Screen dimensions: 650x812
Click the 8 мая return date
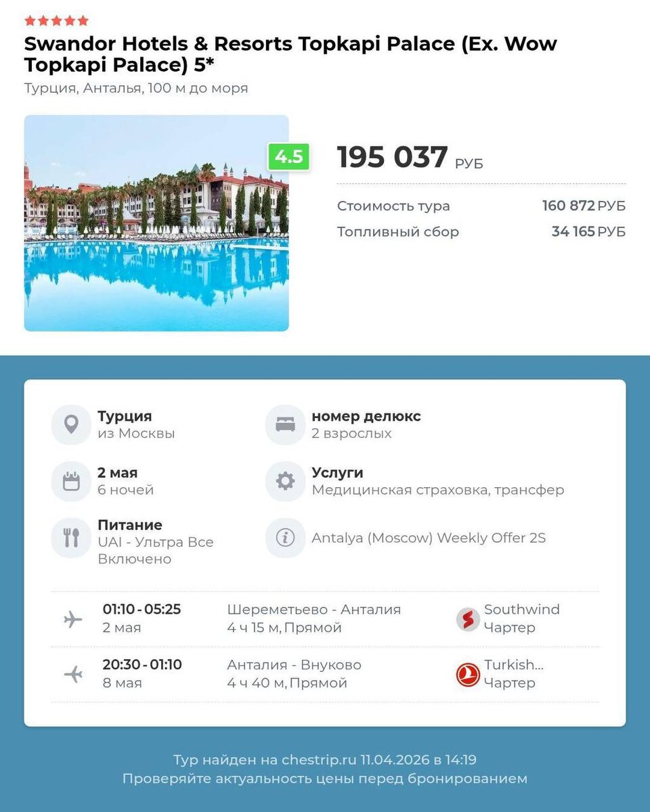point(122,683)
